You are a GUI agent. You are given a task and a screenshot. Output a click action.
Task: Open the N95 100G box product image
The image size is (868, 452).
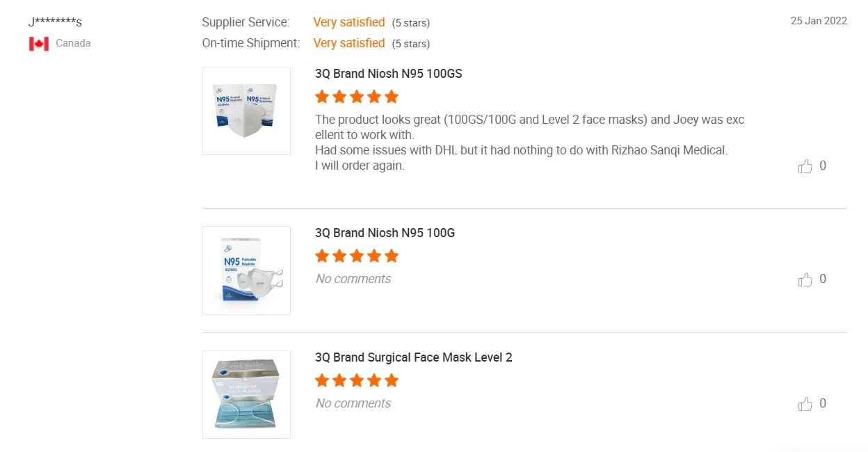246,271
